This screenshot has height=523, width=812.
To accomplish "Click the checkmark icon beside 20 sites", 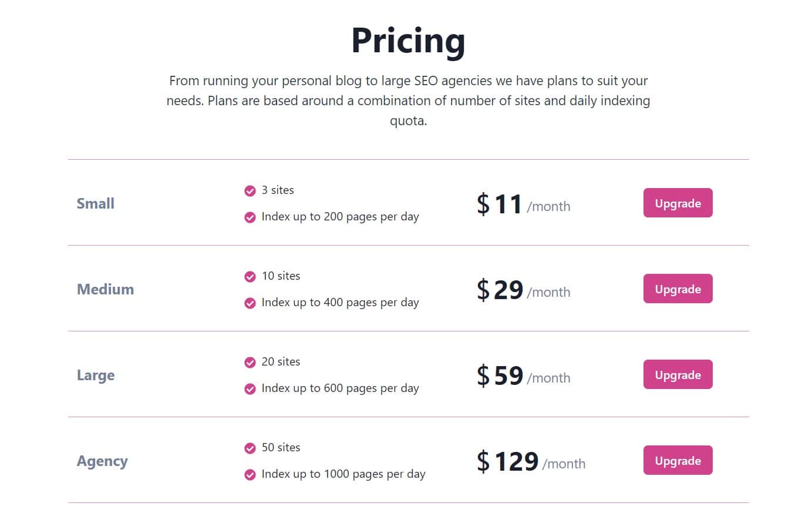I will [250, 363].
